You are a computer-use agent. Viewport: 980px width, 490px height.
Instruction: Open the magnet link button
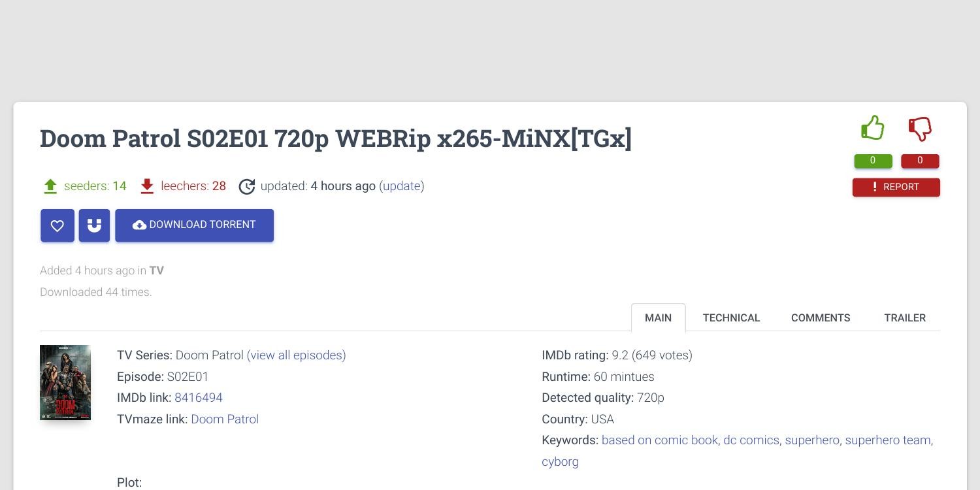94,225
